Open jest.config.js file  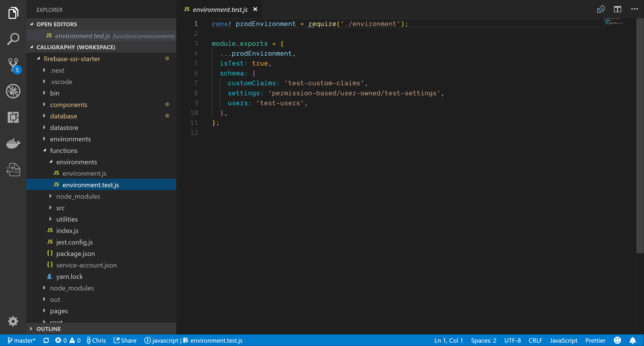[101, 242]
